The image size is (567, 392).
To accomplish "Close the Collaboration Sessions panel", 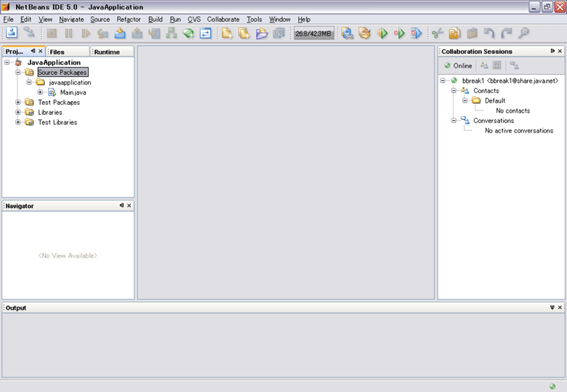I will (560, 51).
